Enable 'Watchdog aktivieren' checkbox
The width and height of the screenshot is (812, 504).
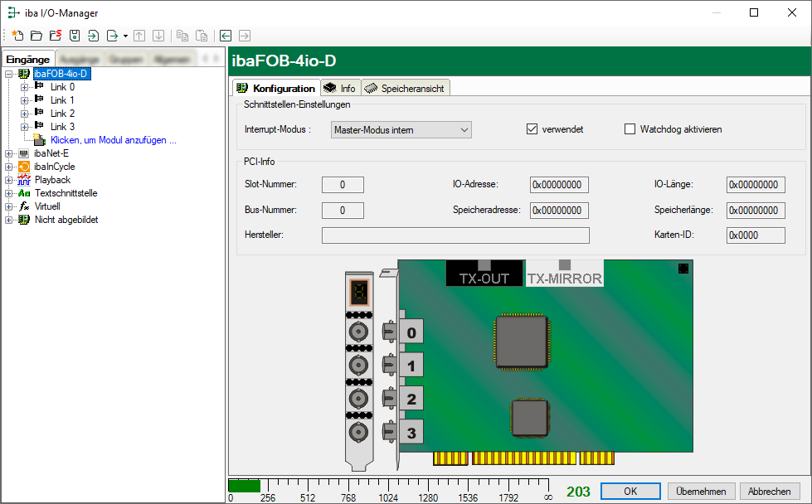click(x=630, y=129)
